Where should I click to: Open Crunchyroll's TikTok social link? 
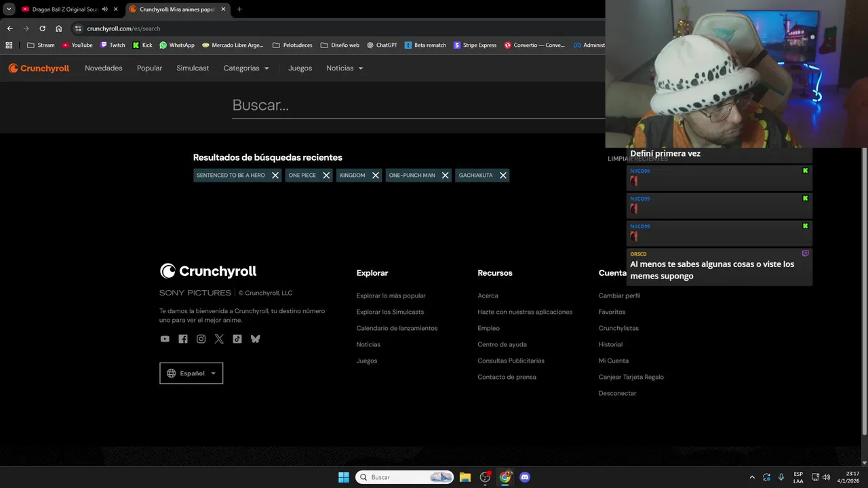tap(237, 339)
